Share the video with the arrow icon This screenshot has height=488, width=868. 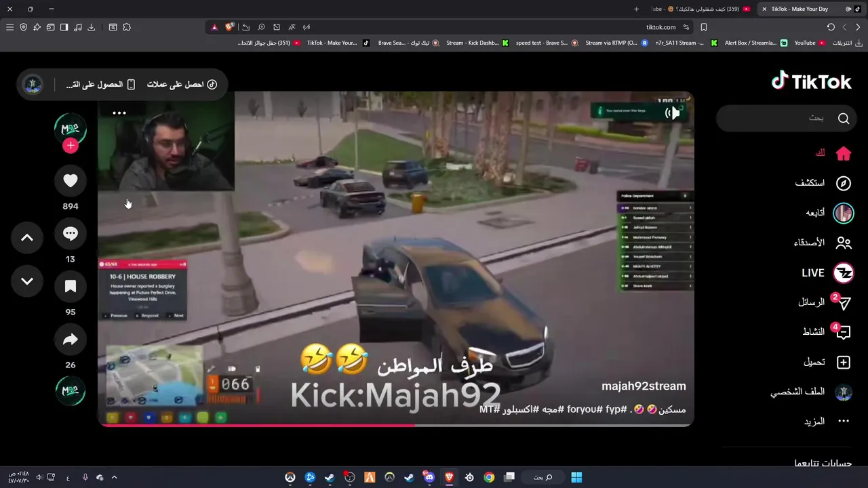[x=71, y=340]
